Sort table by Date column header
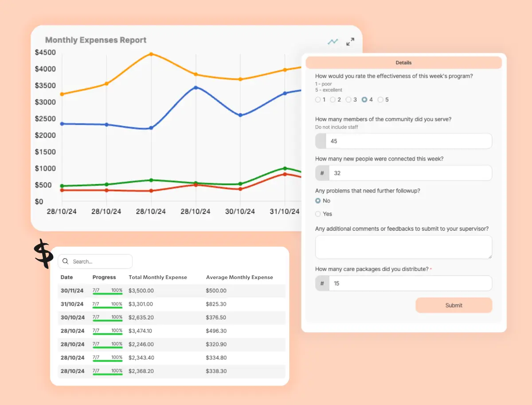Viewport: 532px width, 405px height. [x=66, y=277]
